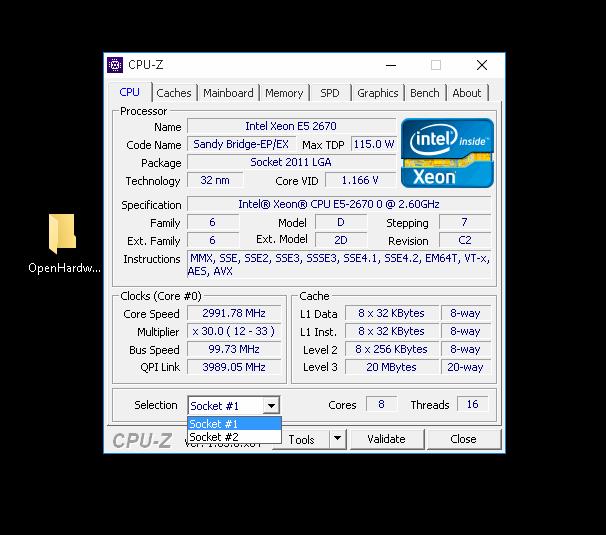This screenshot has width=606, height=535.
Task: Click the Package value 'Socket 2011 LGA'
Action: [291, 162]
